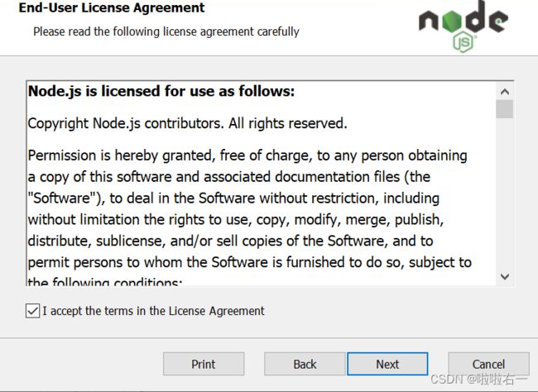This screenshot has height=392, width=538.
Task: Click the 'Copyright Node.js contributors' line
Action: 187,123
